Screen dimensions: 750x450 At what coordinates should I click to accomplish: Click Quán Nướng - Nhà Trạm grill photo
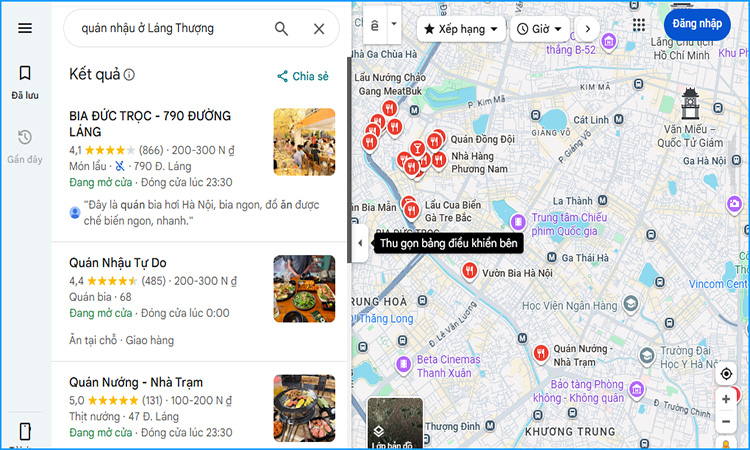tap(304, 408)
